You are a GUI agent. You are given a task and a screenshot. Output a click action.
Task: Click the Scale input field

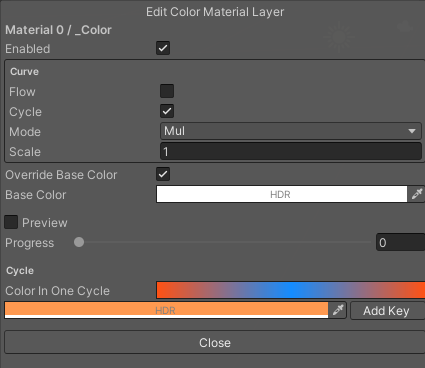(x=291, y=151)
